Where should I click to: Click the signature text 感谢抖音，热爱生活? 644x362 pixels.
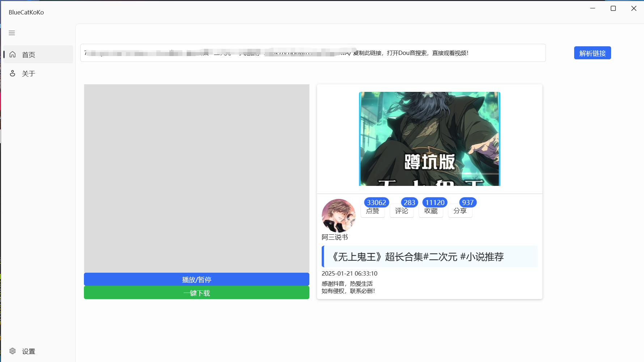[347, 284]
